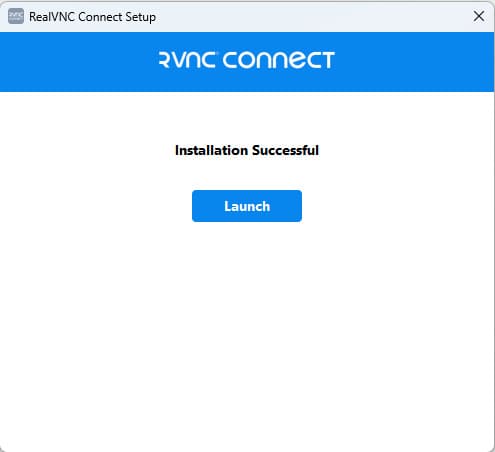Click the 'CONNECT' word in the banner logo
The width and height of the screenshot is (495, 452).
(279, 60)
